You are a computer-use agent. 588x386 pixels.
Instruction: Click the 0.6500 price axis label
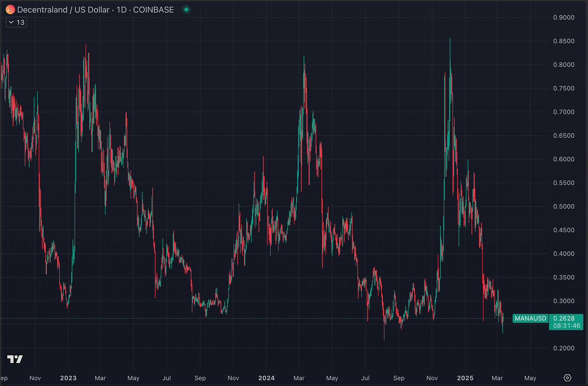tap(564, 136)
